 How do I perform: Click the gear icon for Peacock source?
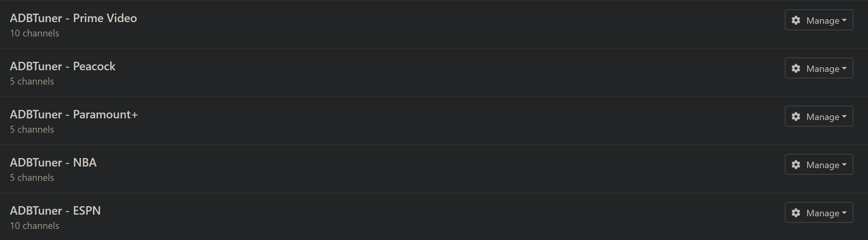point(796,69)
